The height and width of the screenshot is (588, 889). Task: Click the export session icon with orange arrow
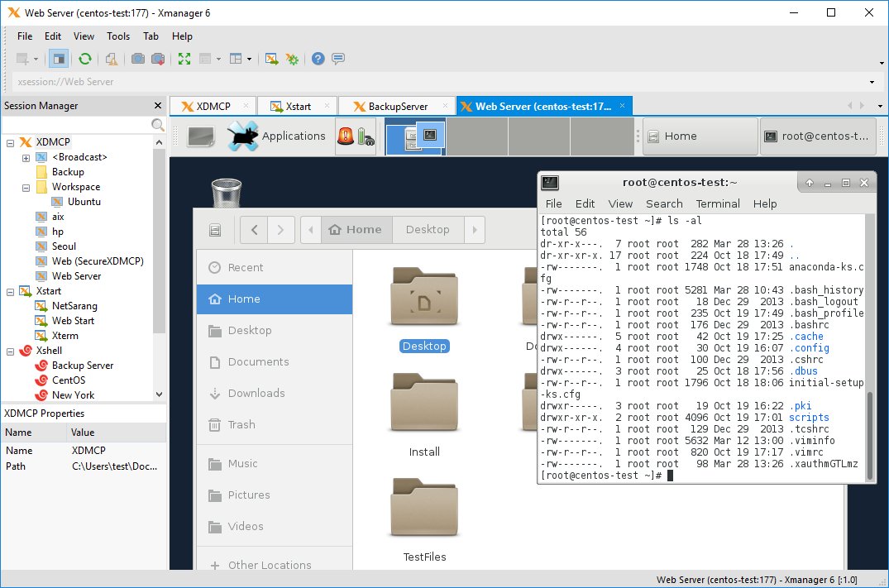[270, 58]
